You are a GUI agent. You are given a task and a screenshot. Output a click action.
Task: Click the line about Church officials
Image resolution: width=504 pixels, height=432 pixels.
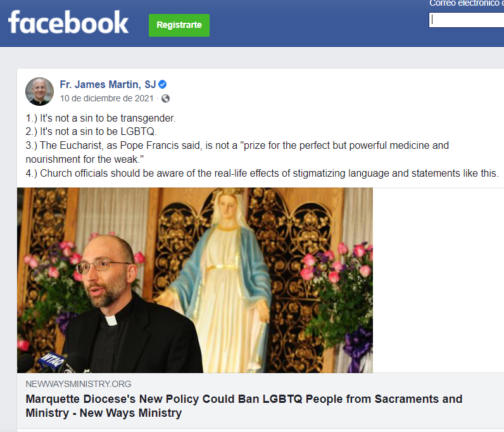point(262,174)
